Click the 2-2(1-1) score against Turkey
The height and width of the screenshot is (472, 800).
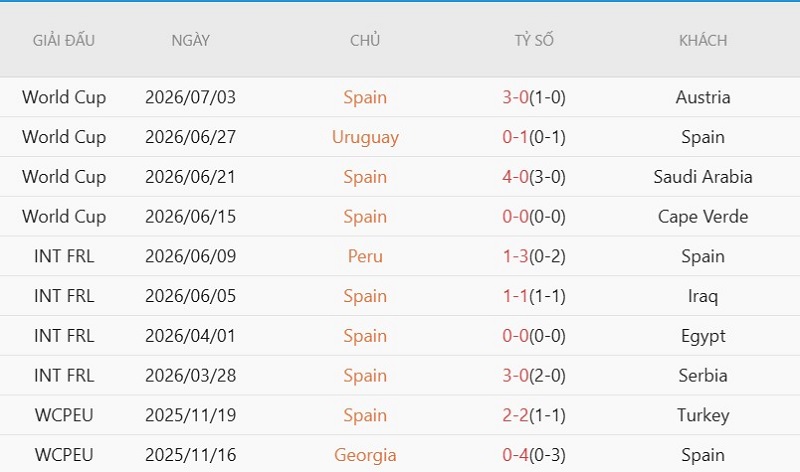[534, 415]
